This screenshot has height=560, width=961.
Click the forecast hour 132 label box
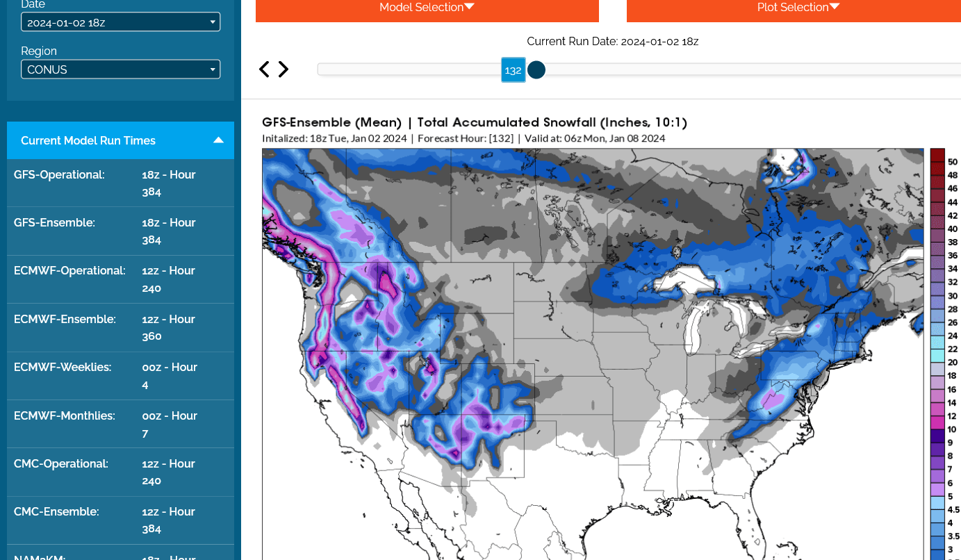[513, 70]
